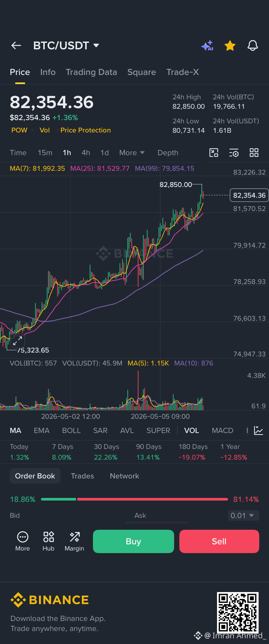Tap the 75,323.65 low marker on chart
The image size is (269, 644).
(33, 350)
